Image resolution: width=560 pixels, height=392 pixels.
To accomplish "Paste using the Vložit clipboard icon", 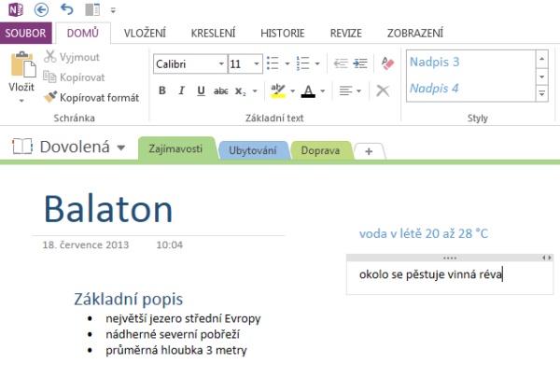I will 22,64.
